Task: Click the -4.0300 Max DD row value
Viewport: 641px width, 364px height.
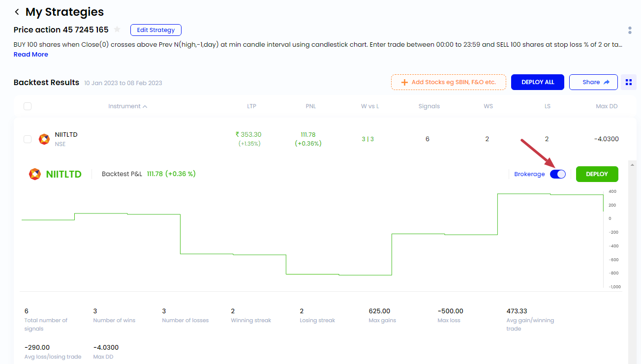Action: [x=606, y=139]
